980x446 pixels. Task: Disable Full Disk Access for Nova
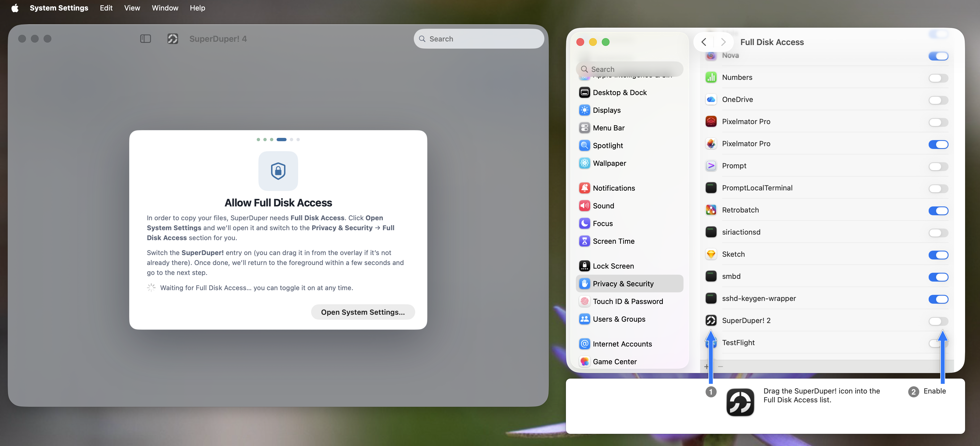(x=938, y=56)
